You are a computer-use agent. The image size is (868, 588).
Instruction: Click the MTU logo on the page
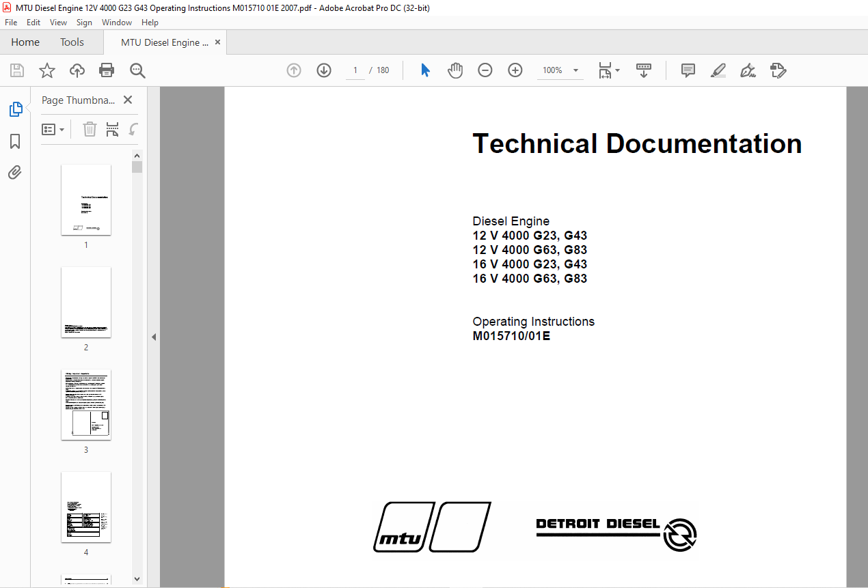[x=432, y=527]
